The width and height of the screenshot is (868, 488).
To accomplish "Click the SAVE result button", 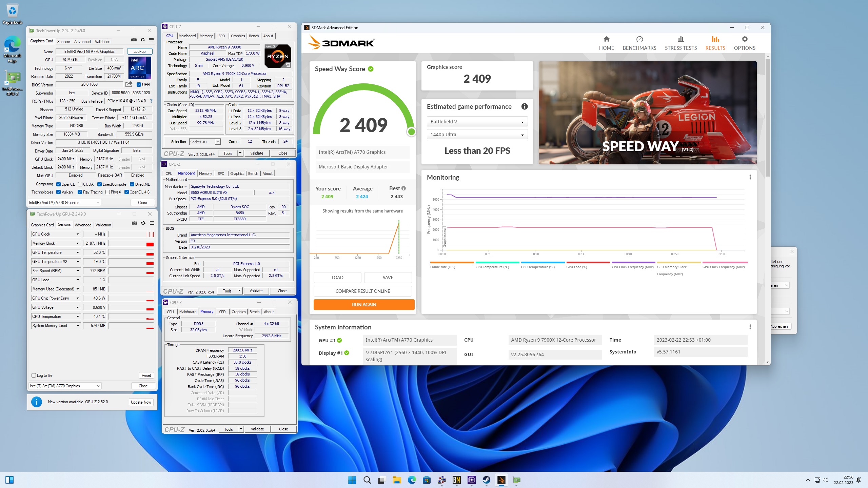I will (388, 278).
